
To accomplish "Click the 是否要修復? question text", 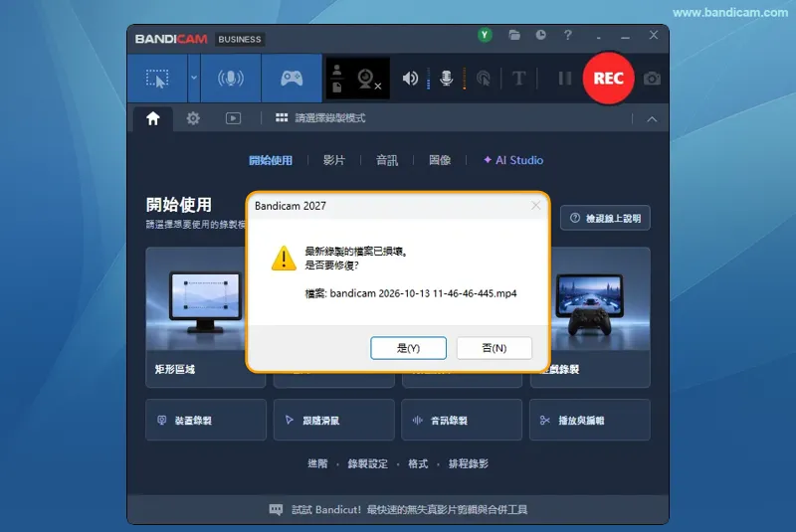I will [332, 266].
